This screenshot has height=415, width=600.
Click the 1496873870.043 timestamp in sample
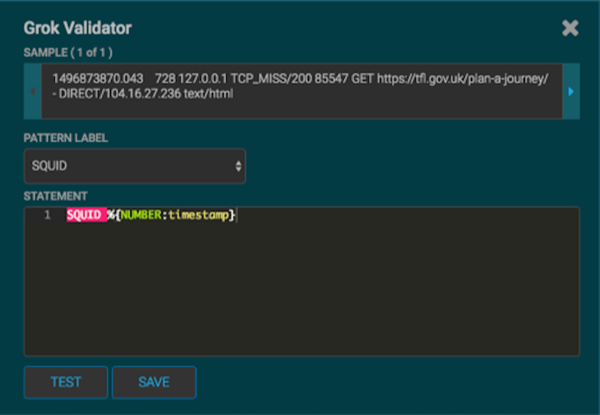coord(98,79)
